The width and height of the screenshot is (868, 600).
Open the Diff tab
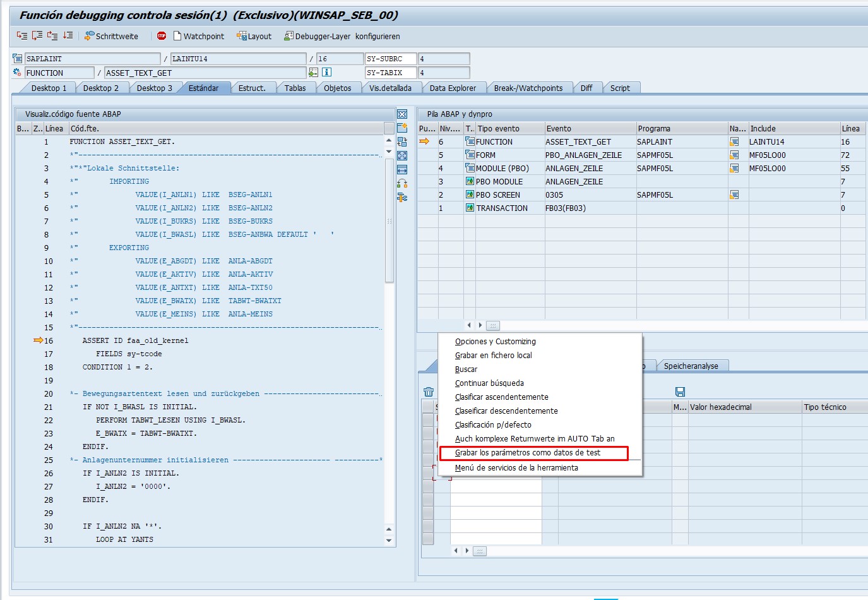[586, 88]
